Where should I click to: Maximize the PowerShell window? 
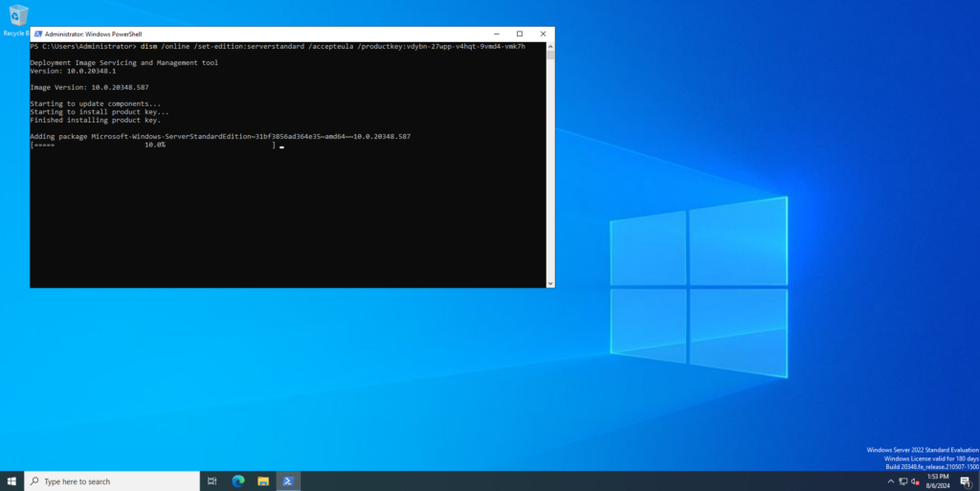click(520, 33)
